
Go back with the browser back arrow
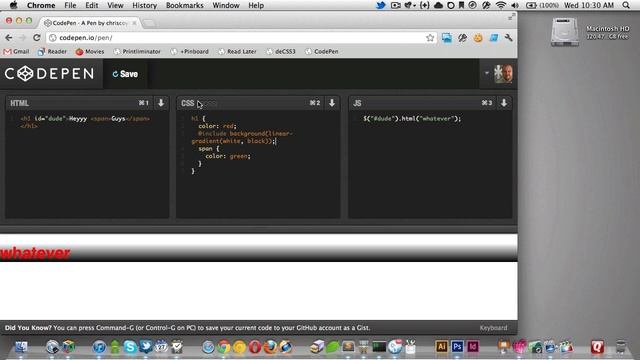(x=9, y=38)
